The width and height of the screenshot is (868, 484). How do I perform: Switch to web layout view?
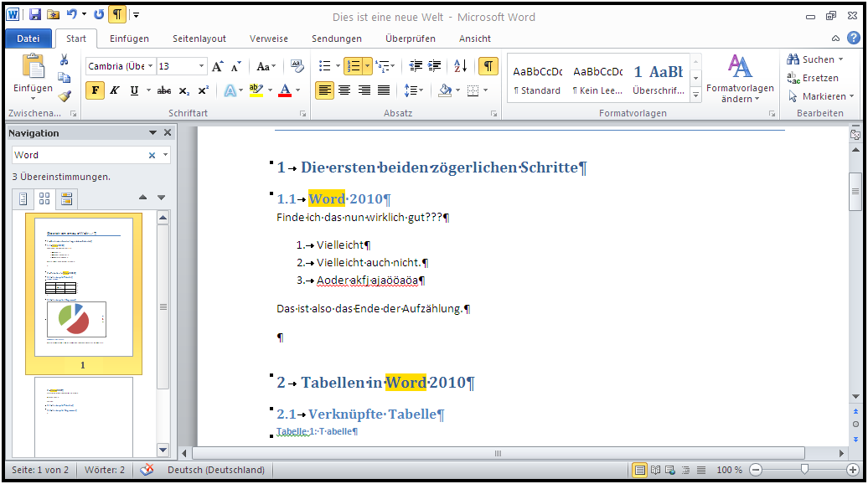pos(670,470)
